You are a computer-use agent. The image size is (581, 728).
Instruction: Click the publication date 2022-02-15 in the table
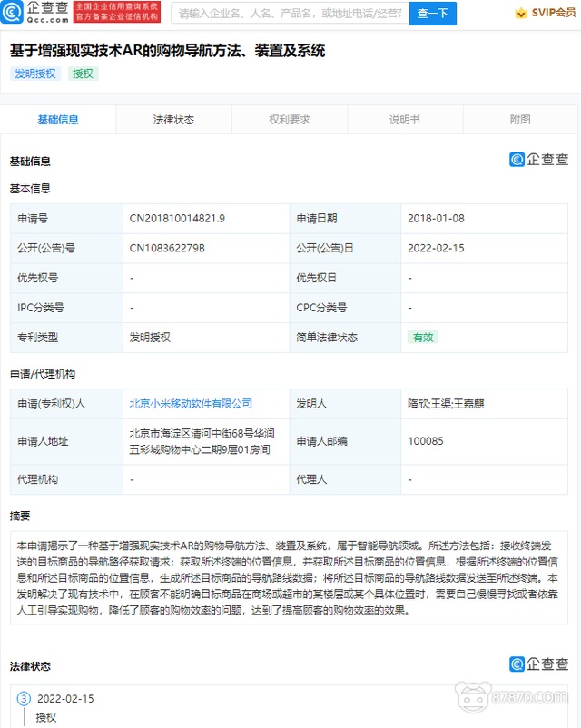[436, 248]
